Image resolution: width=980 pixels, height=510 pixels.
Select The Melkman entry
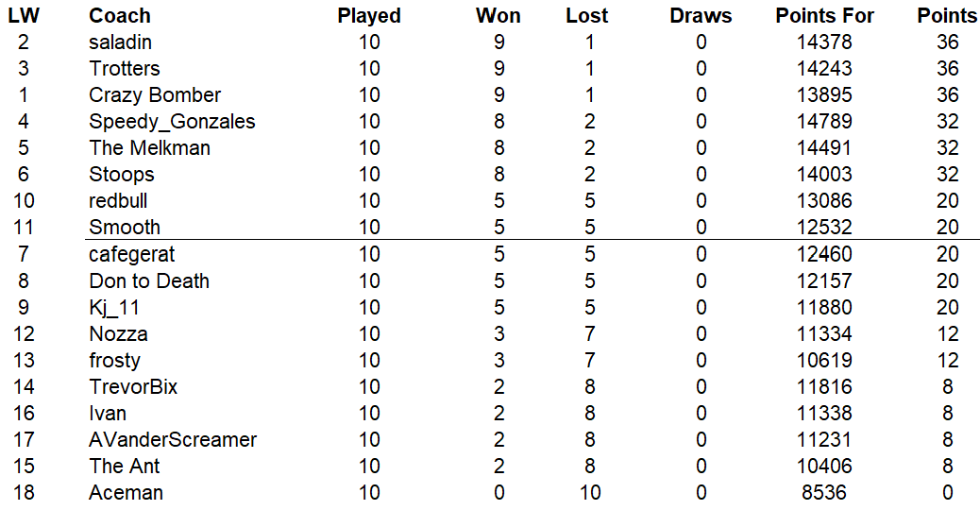click(149, 148)
